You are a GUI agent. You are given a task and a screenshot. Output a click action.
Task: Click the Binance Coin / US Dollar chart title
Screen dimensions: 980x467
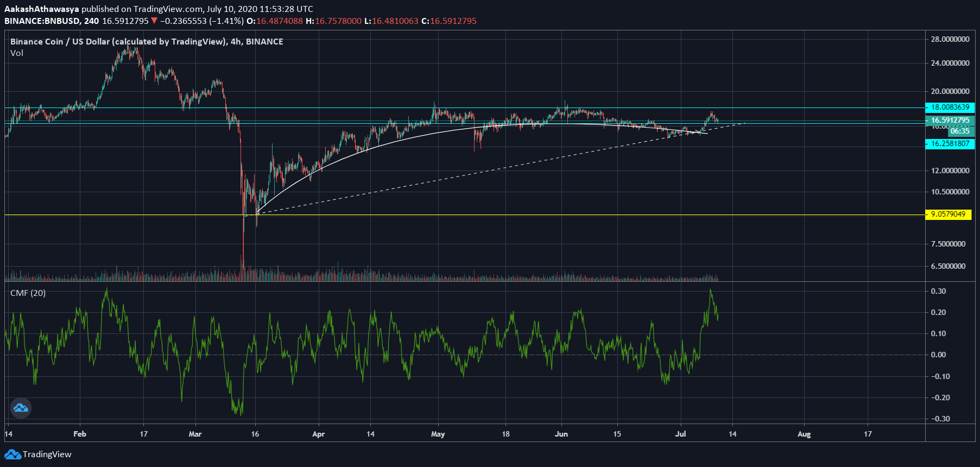pyautogui.click(x=147, y=42)
